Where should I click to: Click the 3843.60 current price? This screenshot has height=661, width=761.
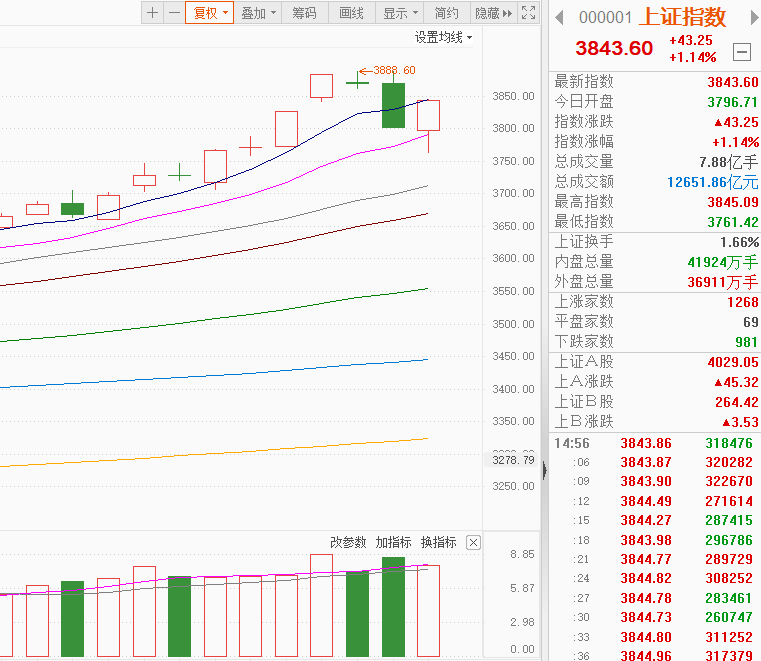tap(614, 48)
